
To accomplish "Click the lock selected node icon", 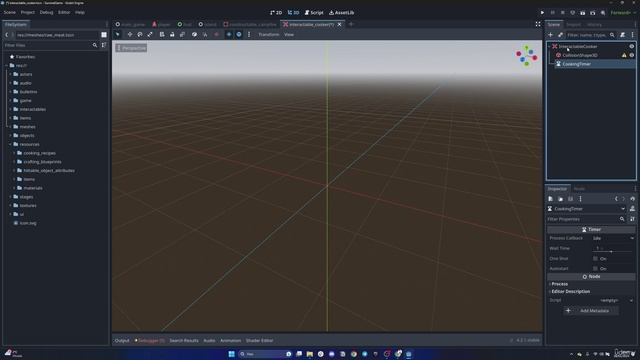I will (172, 35).
